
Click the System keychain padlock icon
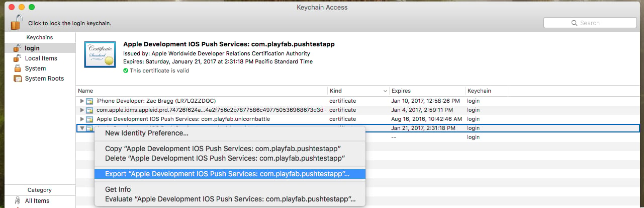18,68
